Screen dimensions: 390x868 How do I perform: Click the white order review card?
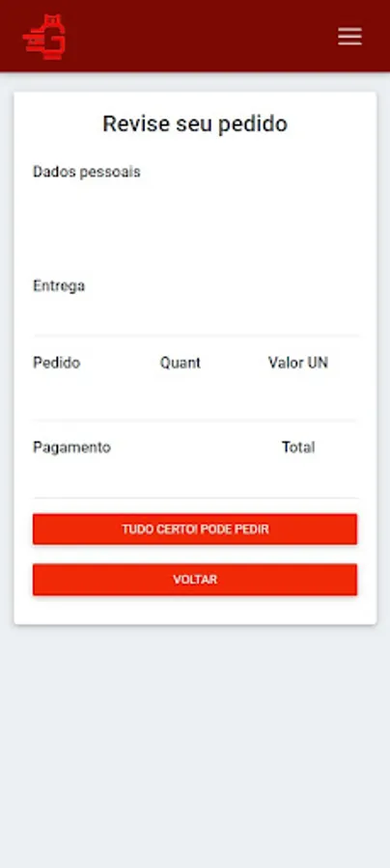point(195,358)
